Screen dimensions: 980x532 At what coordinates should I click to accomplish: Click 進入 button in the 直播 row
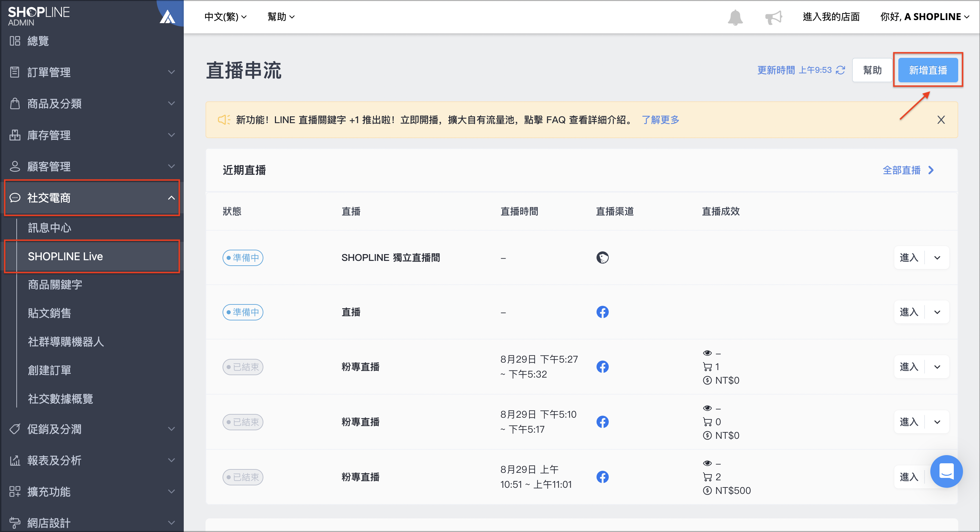coord(909,312)
